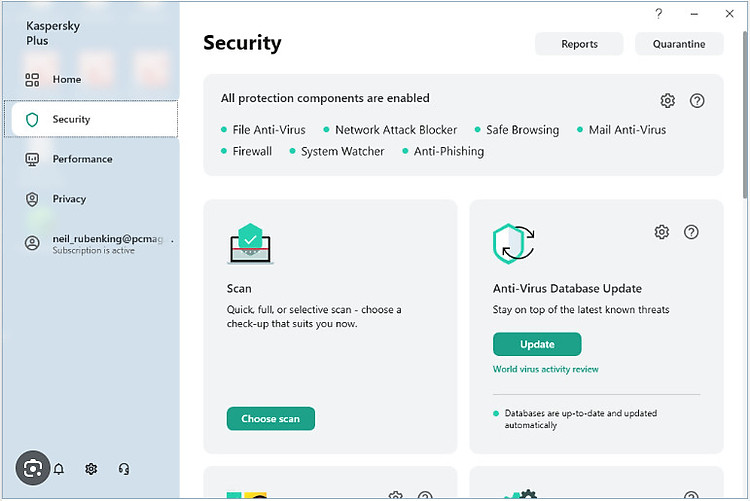Click the Choose scan button

[271, 419]
